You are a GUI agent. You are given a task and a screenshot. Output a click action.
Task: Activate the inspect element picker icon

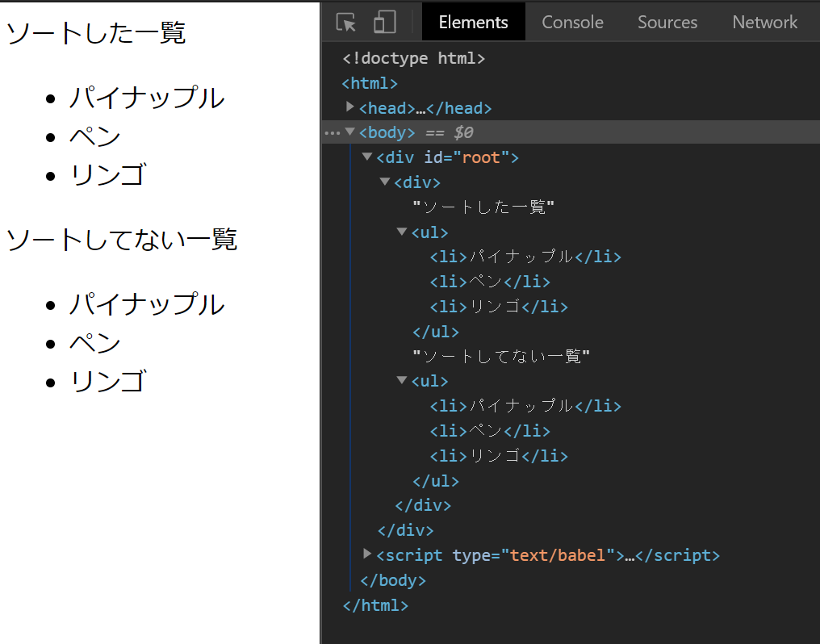[346, 23]
